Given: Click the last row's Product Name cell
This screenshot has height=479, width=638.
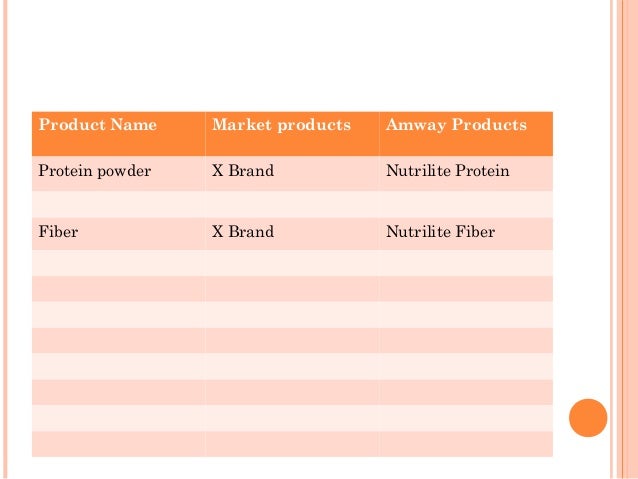Looking at the screenshot, I should 118,444.
